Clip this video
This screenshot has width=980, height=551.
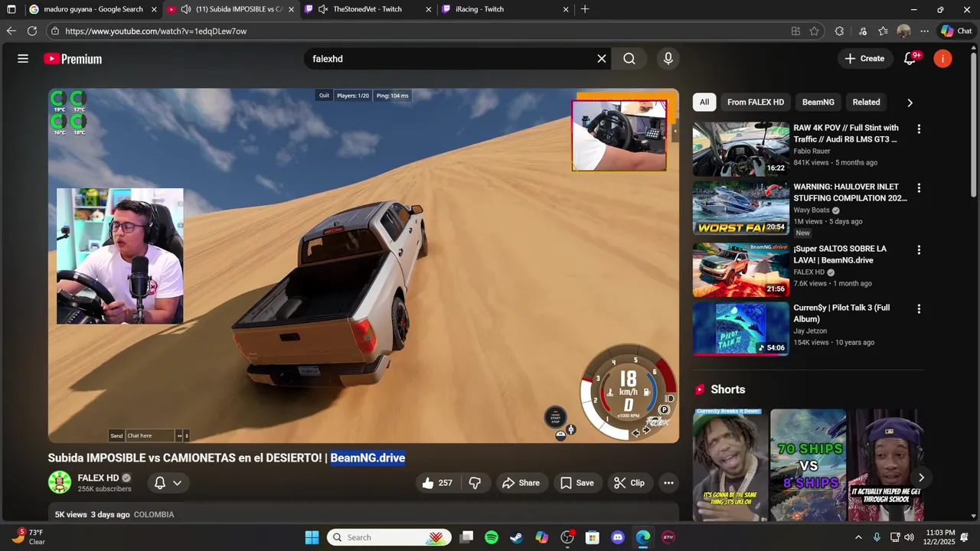[629, 483]
